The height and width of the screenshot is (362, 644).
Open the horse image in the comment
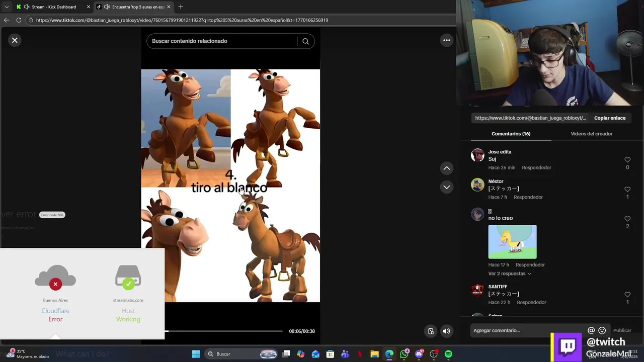(x=512, y=242)
